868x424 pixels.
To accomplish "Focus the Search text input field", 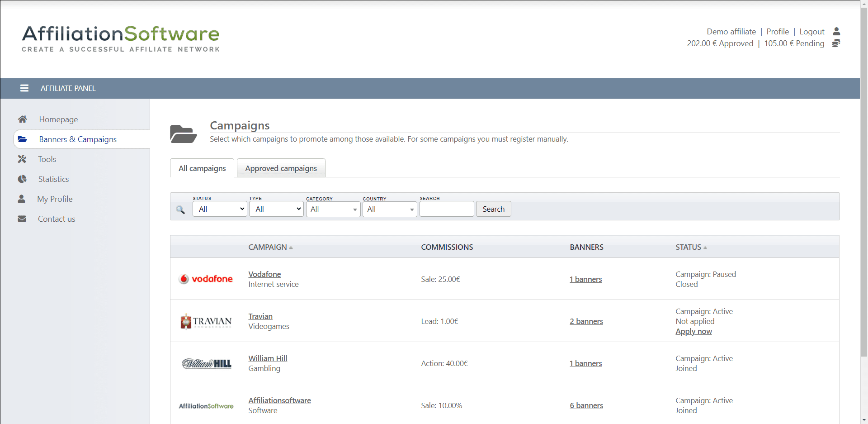I will 447,209.
